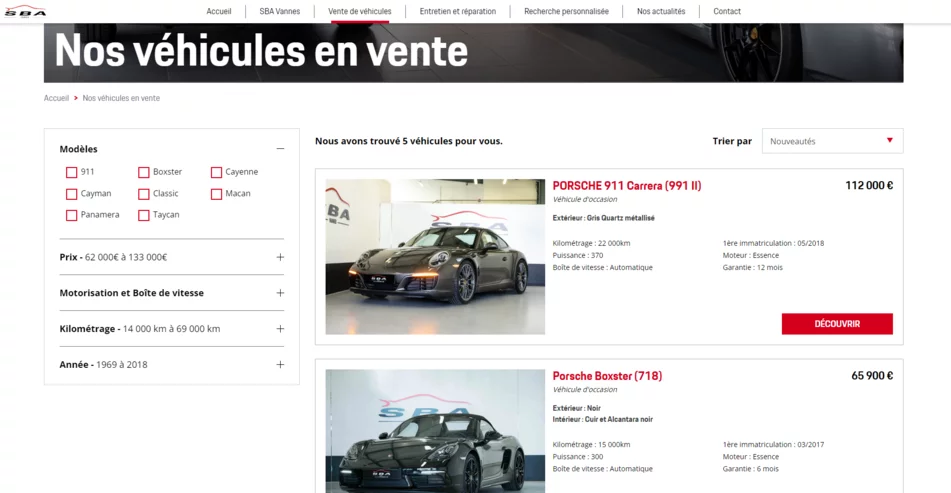
Task: Check the 911 model checkbox
Action: pos(72,172)
